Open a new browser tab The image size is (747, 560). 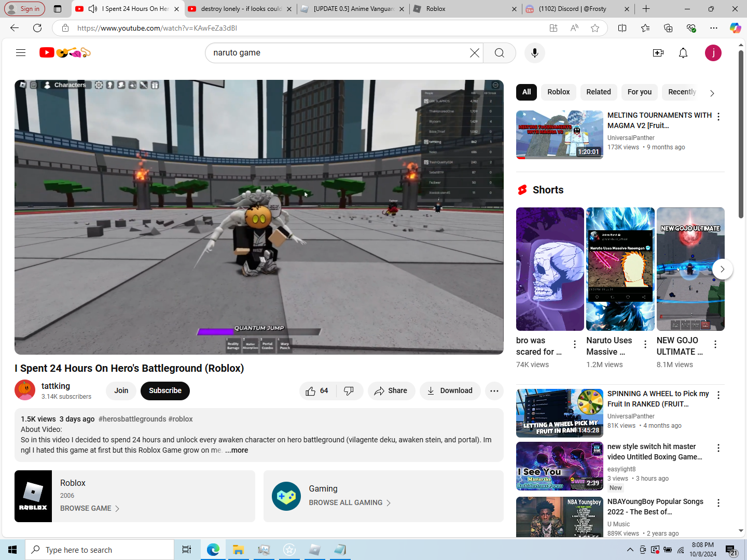tap(646, 9)
